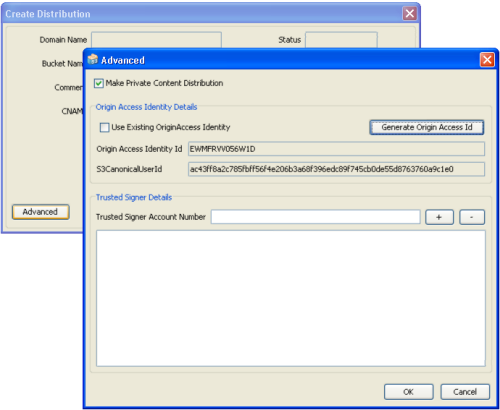500x410 pixels.
Task: Toggle Make Private Content Distribution checkbox
Action: 99,83
